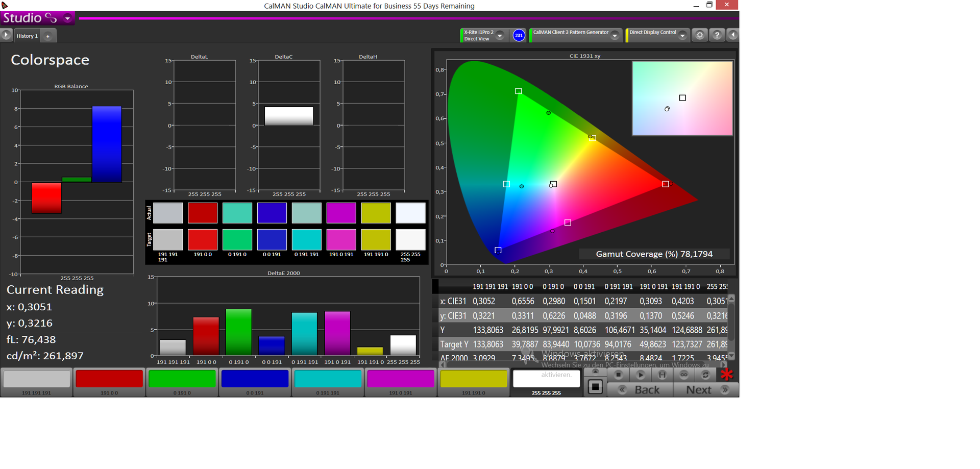Click the Colorspace page title
980x469 pixels.
point(50,60)
